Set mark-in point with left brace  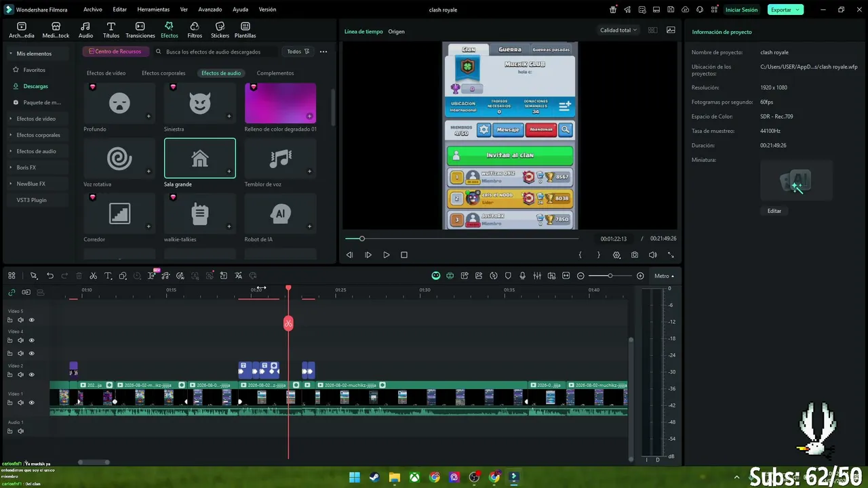click(580, 255)
